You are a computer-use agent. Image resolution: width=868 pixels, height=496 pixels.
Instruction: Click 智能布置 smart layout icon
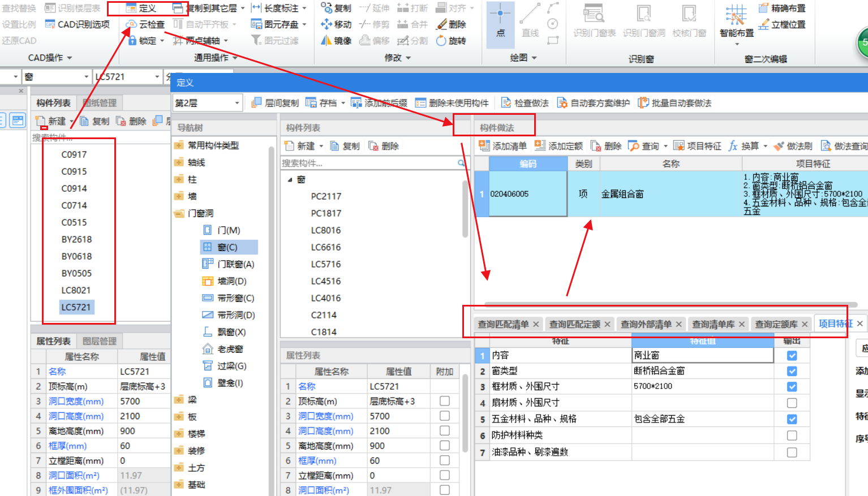tap(736, 15)
